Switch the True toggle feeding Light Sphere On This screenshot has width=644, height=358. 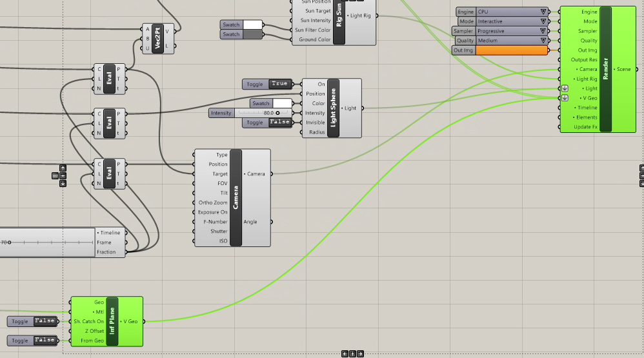tap(279, 84)
